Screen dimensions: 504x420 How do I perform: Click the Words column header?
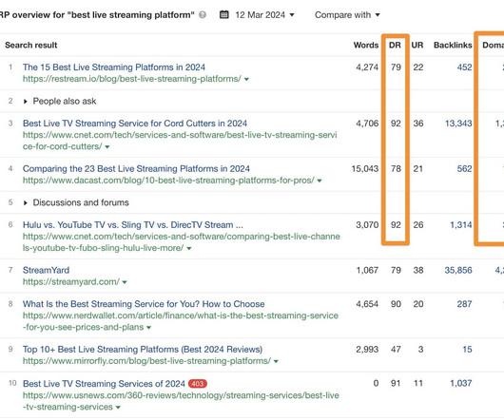point(366,45)
